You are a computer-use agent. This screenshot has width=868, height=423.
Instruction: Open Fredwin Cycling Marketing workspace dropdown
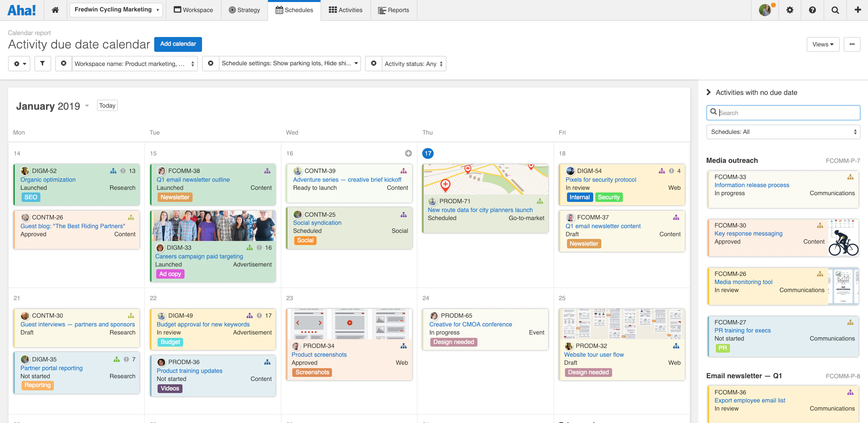(116, 10)
